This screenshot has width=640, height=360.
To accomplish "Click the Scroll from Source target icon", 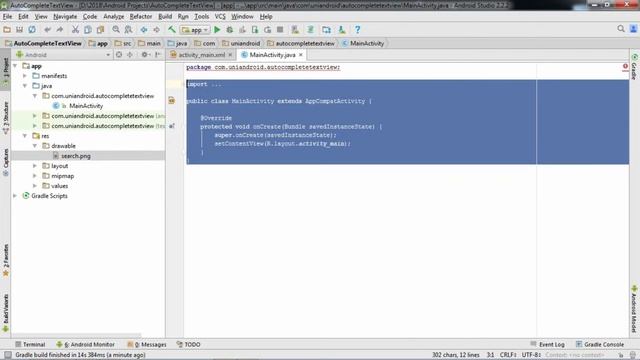I will click(119, 55).
